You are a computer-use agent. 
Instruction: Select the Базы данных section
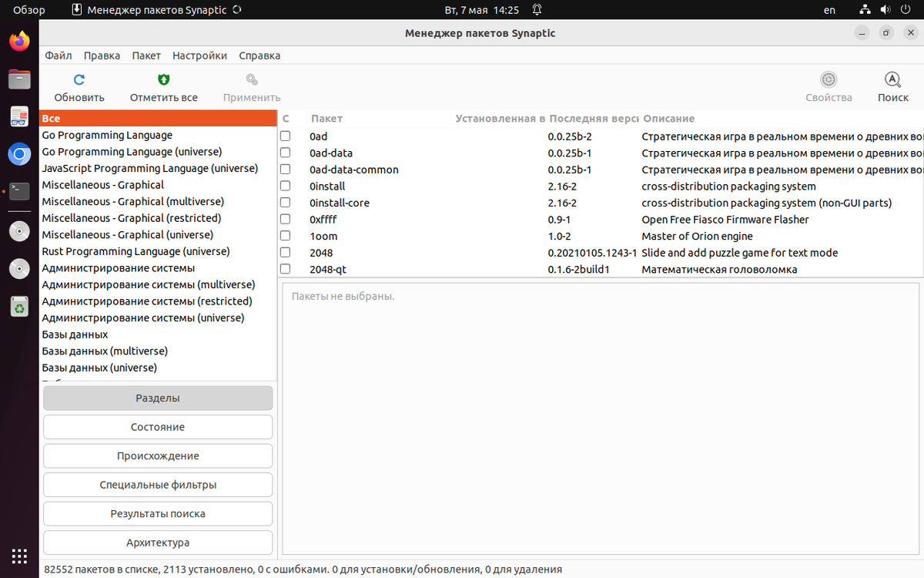point(158,334)
